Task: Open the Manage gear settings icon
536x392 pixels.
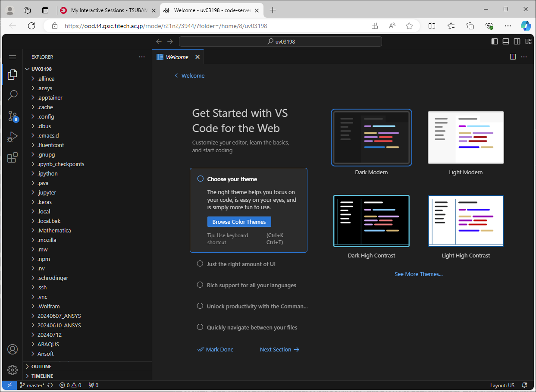Action: point(13,370)
